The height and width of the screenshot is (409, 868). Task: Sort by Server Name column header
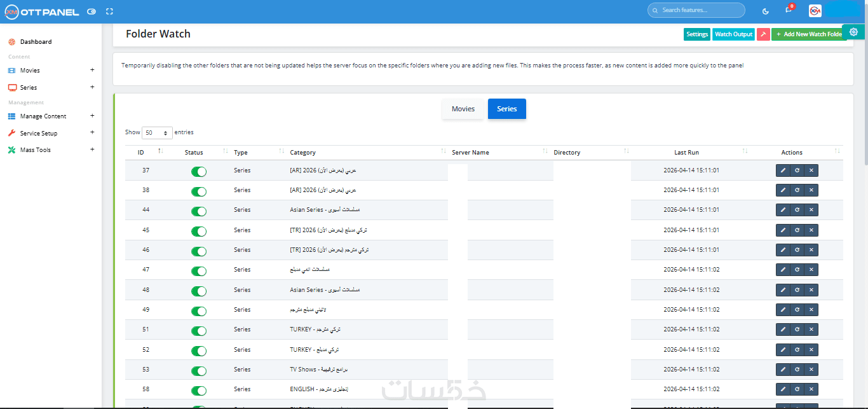coord(499,153)
